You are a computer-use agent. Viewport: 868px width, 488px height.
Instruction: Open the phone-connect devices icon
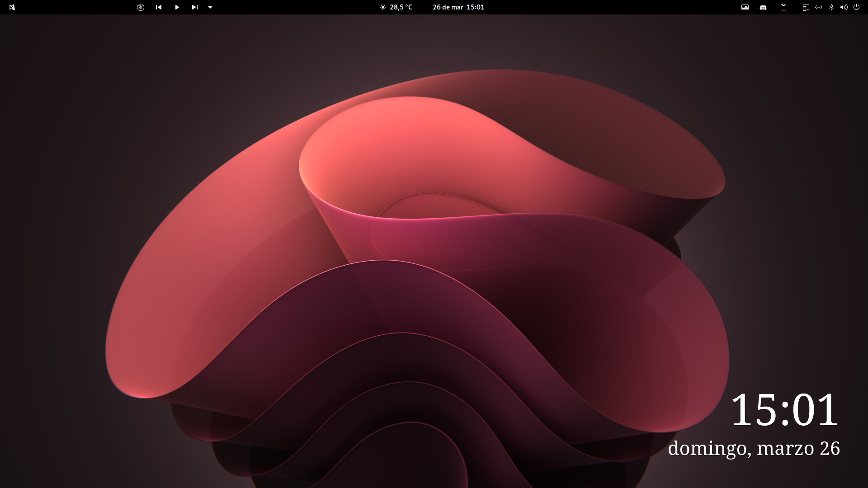click(x=806, y=7)
